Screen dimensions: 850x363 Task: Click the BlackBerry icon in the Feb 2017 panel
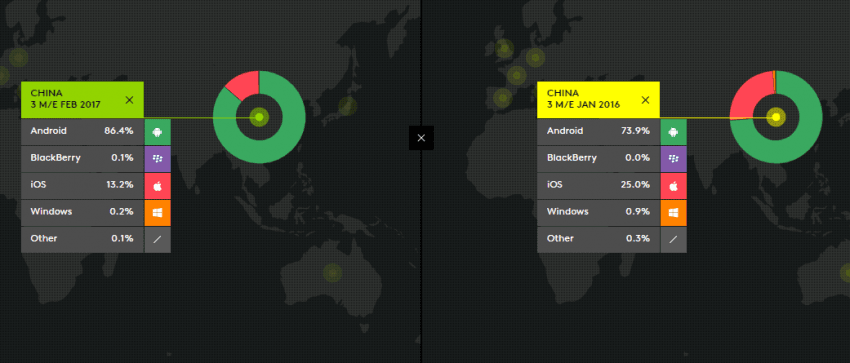(x=158, y=159)
